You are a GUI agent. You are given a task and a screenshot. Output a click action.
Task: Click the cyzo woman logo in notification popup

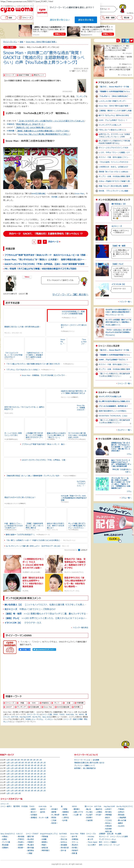42,11
